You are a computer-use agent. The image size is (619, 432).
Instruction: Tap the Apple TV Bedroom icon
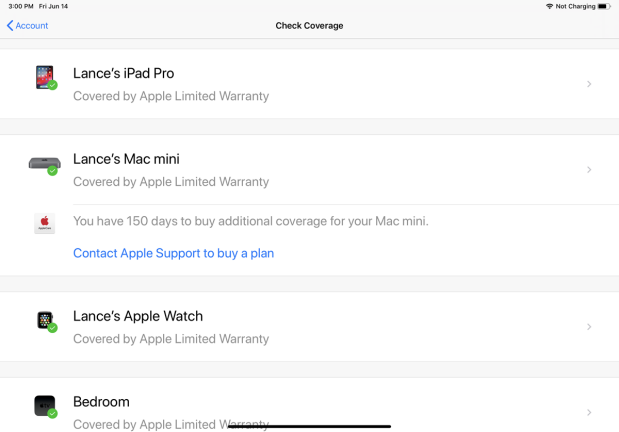(45, 406)
